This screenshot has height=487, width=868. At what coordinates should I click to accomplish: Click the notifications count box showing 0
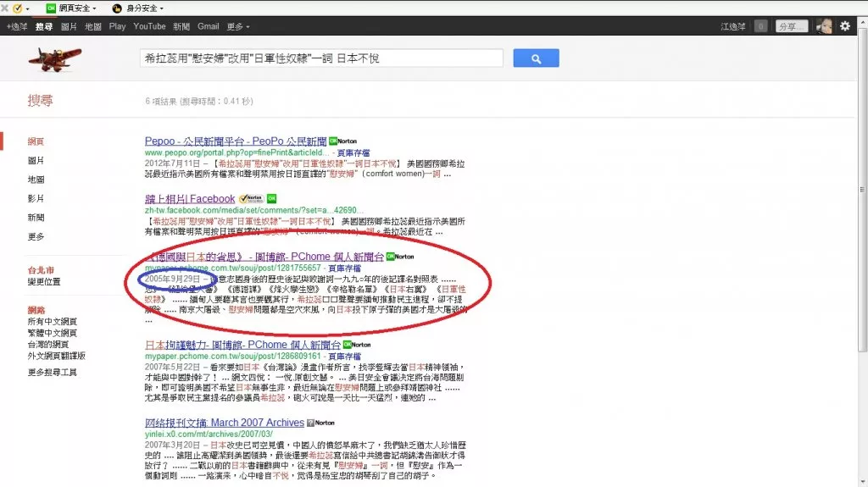pos(760,26)
